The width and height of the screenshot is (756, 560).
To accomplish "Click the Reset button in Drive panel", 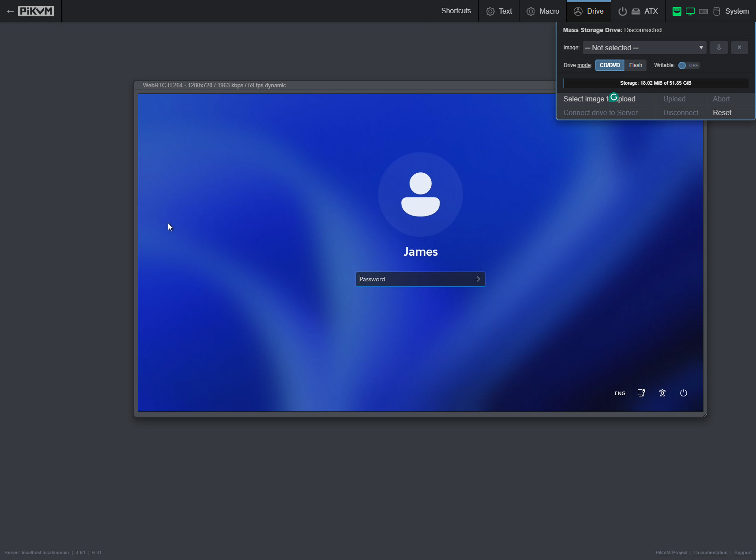I will (x=722, y=112).
